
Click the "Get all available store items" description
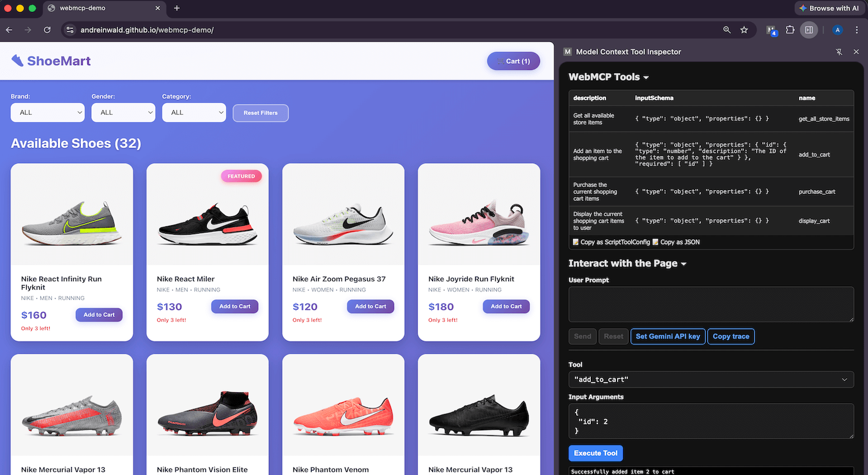coord(594,119)
